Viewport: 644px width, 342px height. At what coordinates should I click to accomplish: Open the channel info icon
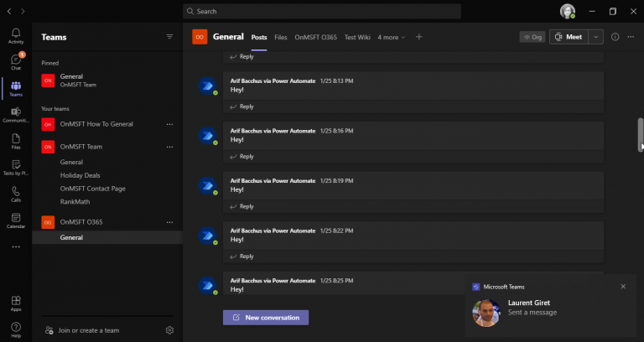coord(615,37)
